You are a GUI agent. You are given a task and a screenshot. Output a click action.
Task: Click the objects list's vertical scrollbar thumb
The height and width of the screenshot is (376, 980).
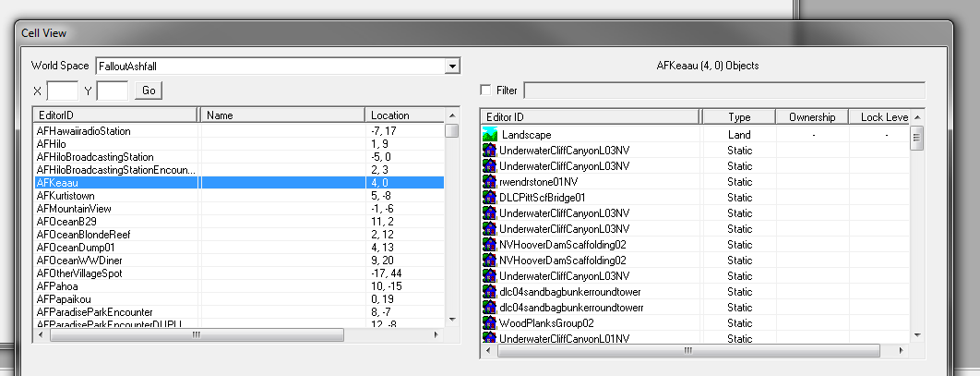point(917,138)
